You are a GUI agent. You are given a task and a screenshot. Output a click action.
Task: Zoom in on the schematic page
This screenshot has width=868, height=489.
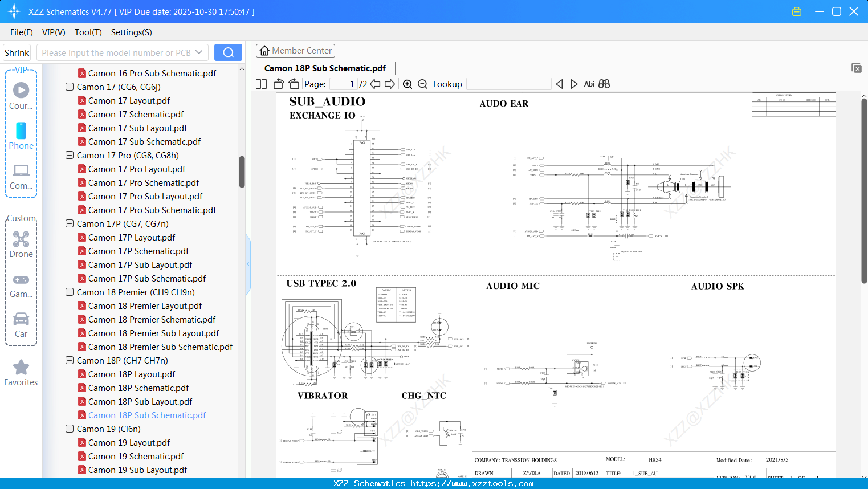pos(407,84)
